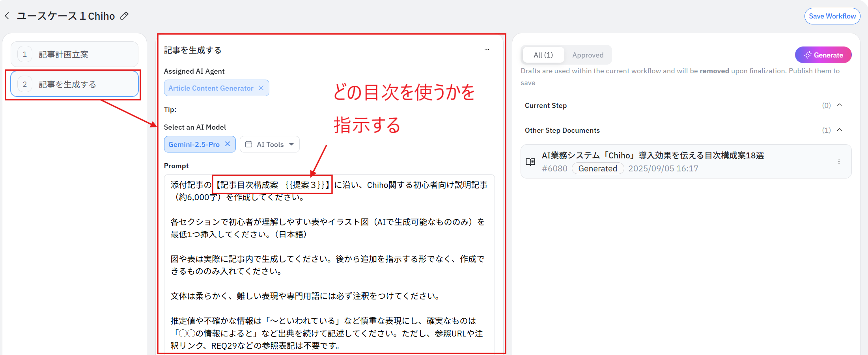Click the Generated status badge
868x355 pixels.
(x=597, y=169)
